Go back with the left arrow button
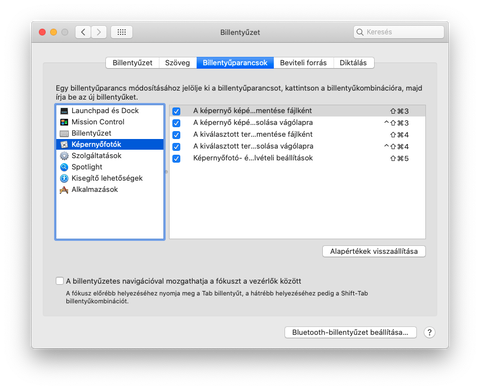Viewport: 480px width, 390px height. coord(83,32)
